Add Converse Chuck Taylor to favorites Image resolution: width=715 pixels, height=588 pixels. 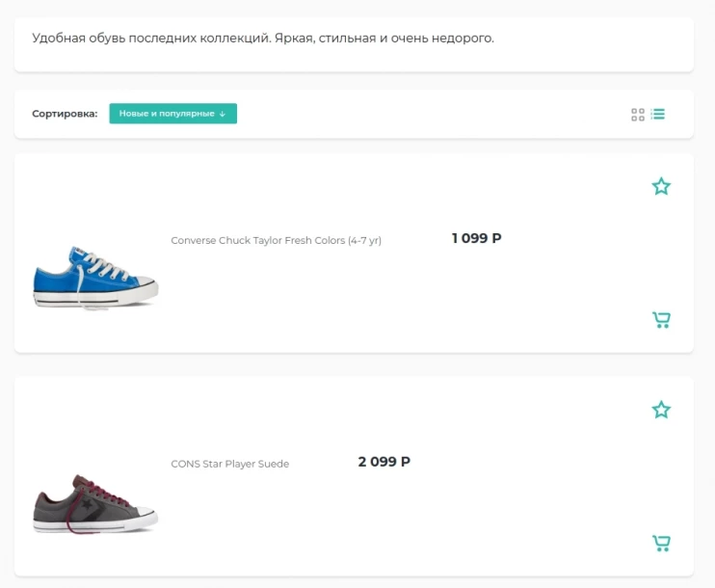click(661, 186)
